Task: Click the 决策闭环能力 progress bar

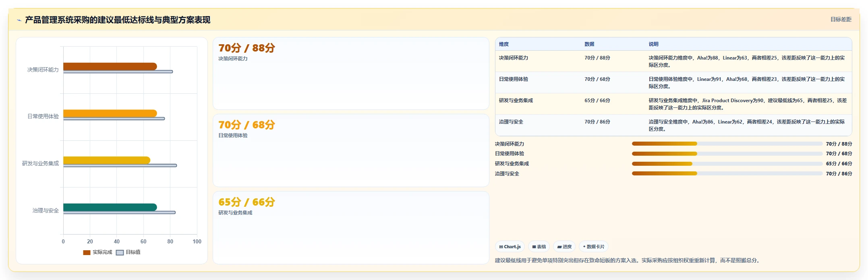Action: [x=727, y=144]
